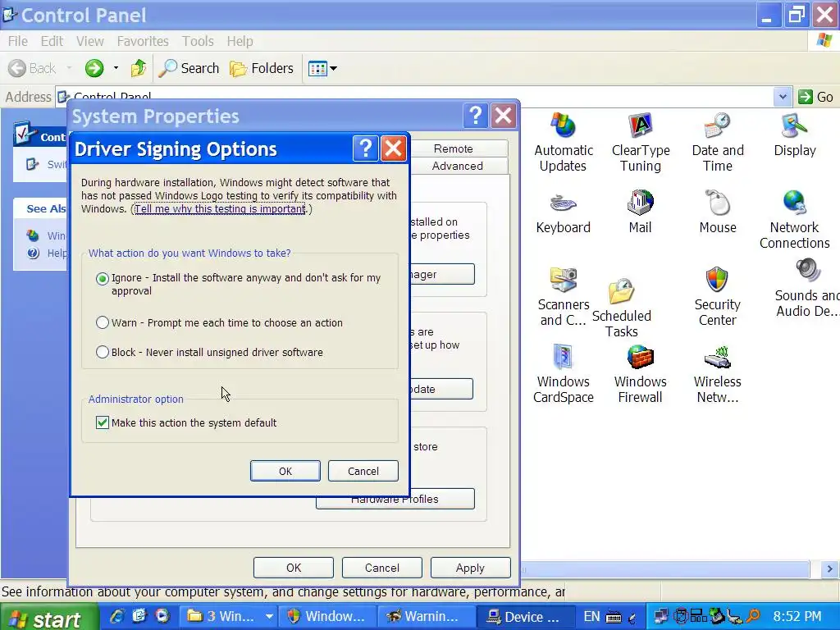
Task: Close the Driver Signing Options dialog
Action: [394, 148]
